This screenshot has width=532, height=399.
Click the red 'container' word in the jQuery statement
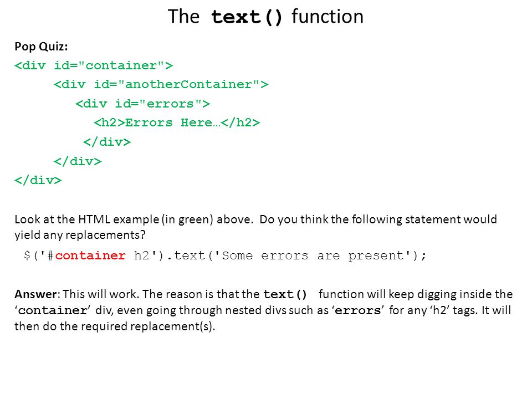coord(90,255)
